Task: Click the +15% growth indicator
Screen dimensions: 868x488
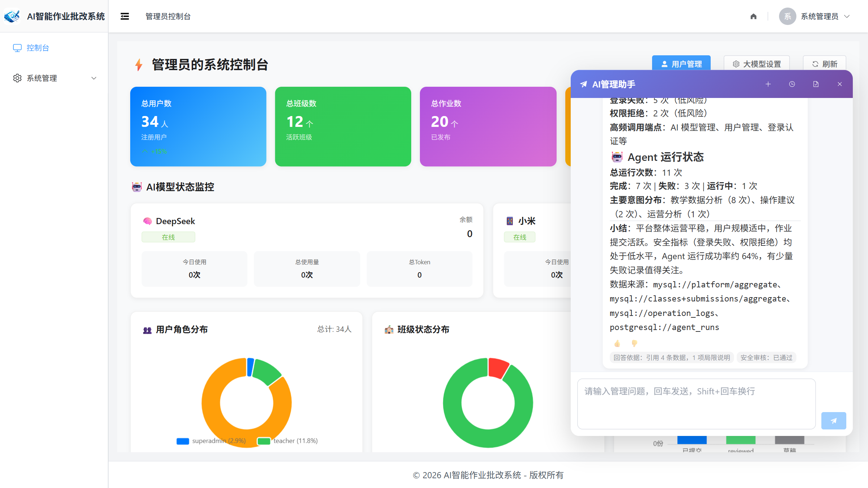Action: pos(155,151)
